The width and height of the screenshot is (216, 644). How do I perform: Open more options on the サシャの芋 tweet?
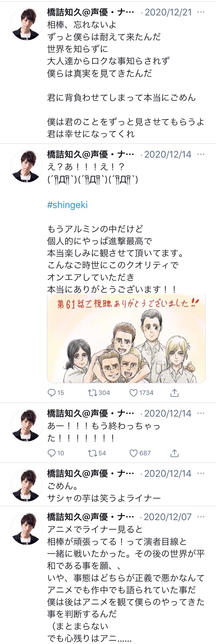pos(201,473)
